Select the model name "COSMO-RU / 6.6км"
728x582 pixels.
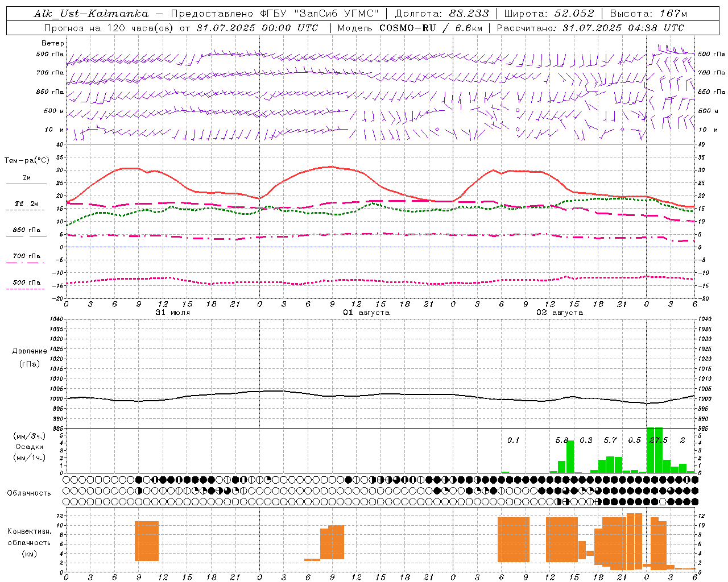tap(431, 28)
